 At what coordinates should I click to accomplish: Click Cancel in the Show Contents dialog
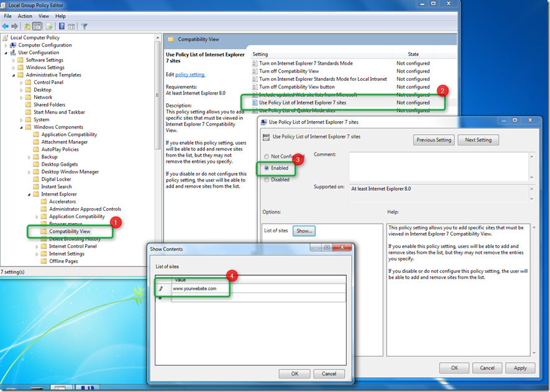tap(329, 374)
